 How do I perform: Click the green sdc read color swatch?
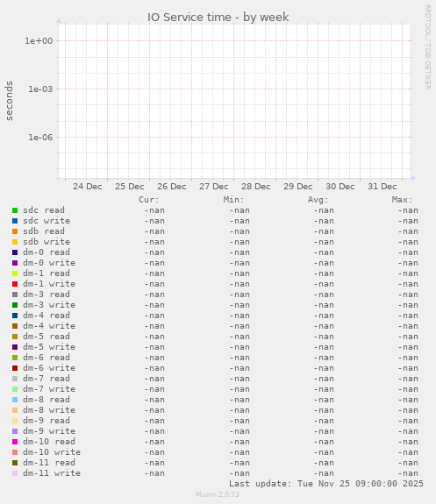click(15, 210)
